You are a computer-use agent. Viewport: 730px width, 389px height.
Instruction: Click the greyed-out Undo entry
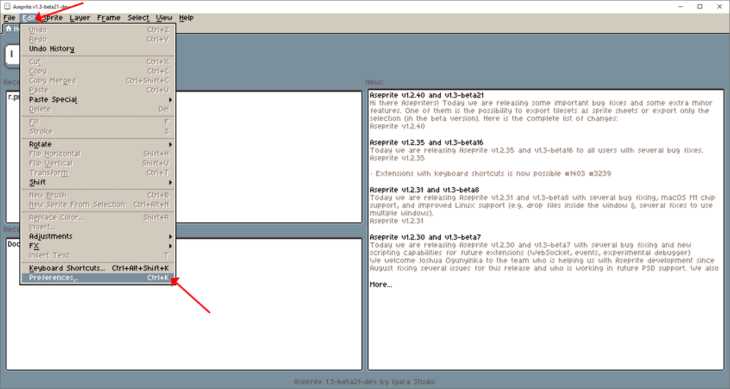(98, 30)
